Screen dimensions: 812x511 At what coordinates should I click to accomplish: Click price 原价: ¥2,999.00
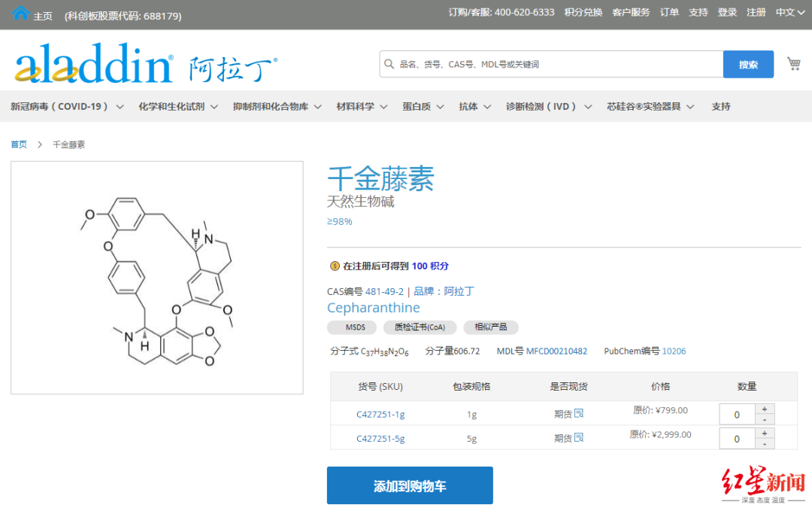coord(660,434)
